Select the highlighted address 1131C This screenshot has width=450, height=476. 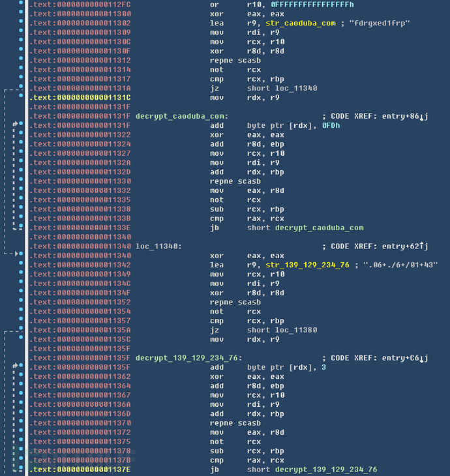(80, 97)
